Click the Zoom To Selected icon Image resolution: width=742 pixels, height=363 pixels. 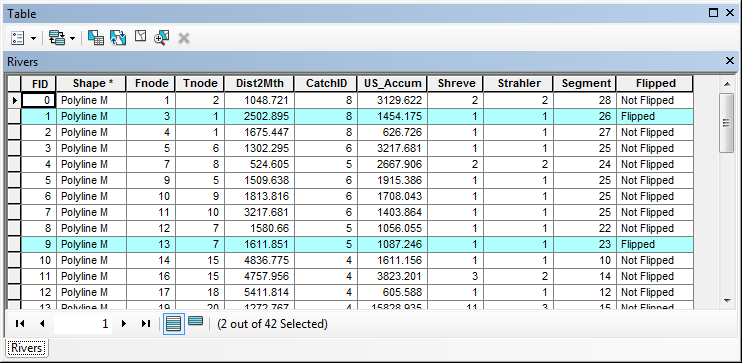(161, 38)
